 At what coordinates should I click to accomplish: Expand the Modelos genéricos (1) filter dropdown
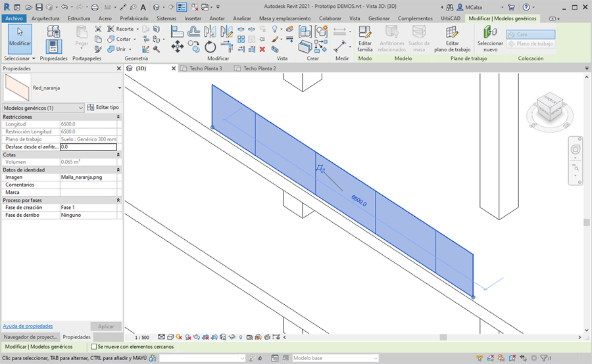[x=81, y=107]
